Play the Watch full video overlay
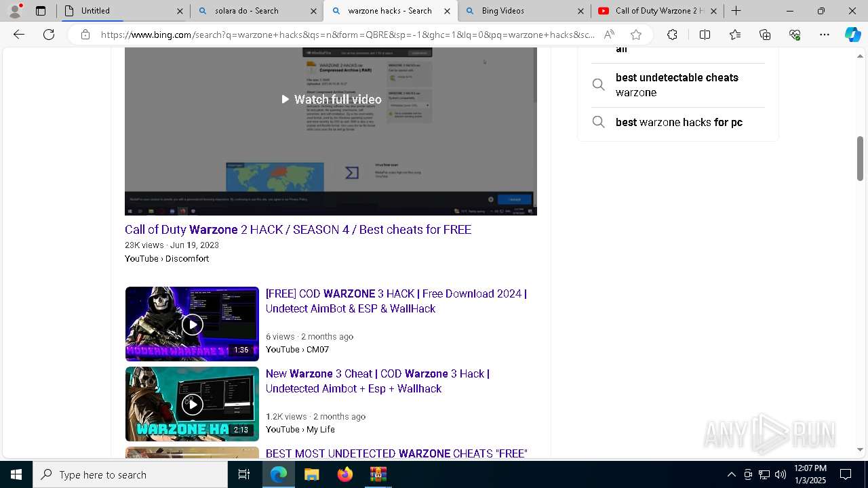868x488 pixels. tap(331, 100)
